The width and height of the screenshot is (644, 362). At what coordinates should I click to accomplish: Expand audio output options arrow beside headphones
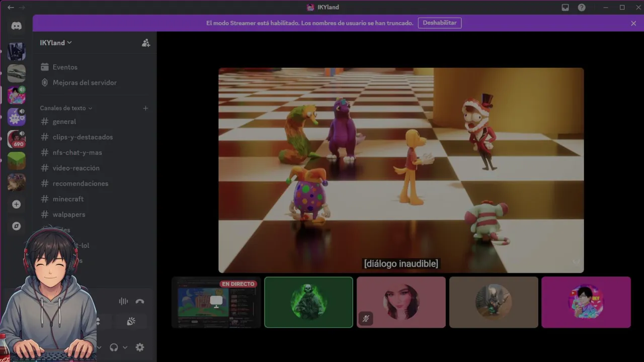pyautogui.click(x=125, y=347)
